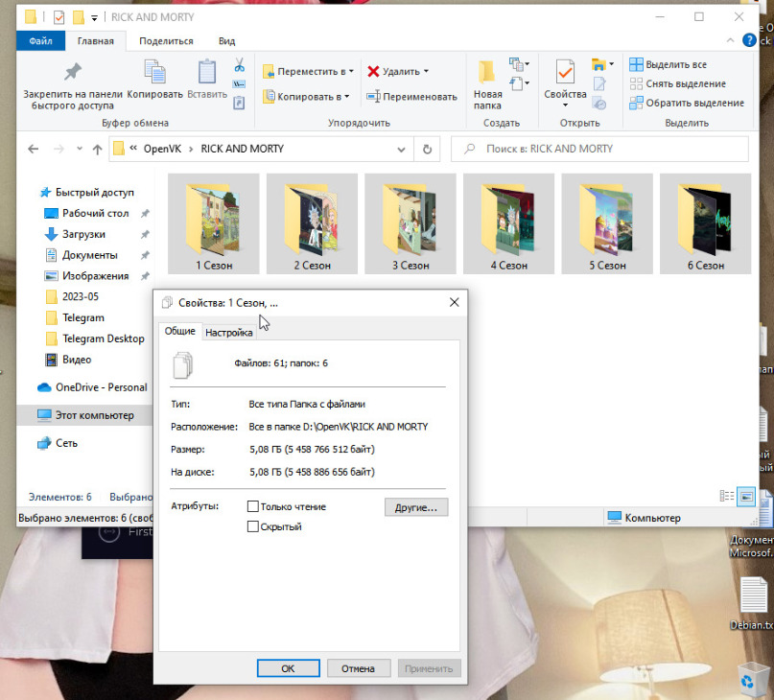Switch to details list view icon
The height and width of the screenshot is (700, 774).
[x=727, y=496]
